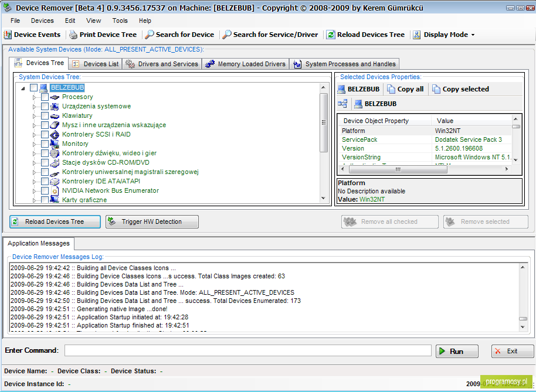Click the properties table horizontal scrollbar thumb
This screenshot has width=536, height=392.
pyautogui.click(x=398, y=169)
